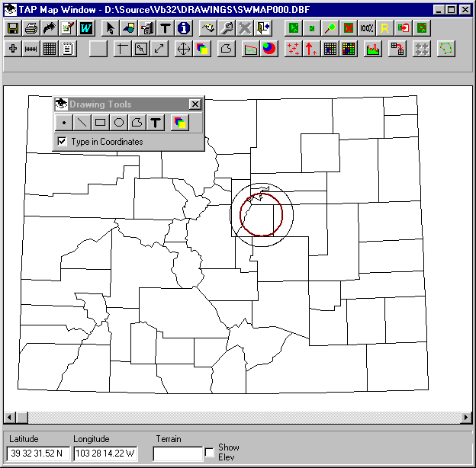Viewport: 476px width, 468px height.
Task: Select the text T tool in Drawing Tools
Action: click(x=156, y=123)
